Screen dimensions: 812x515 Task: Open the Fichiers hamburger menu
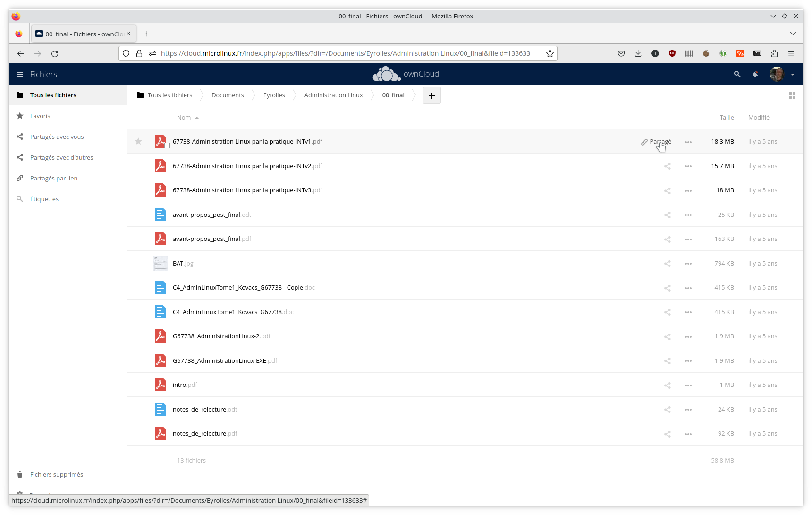pyautogui.click(x=19, y=74)
